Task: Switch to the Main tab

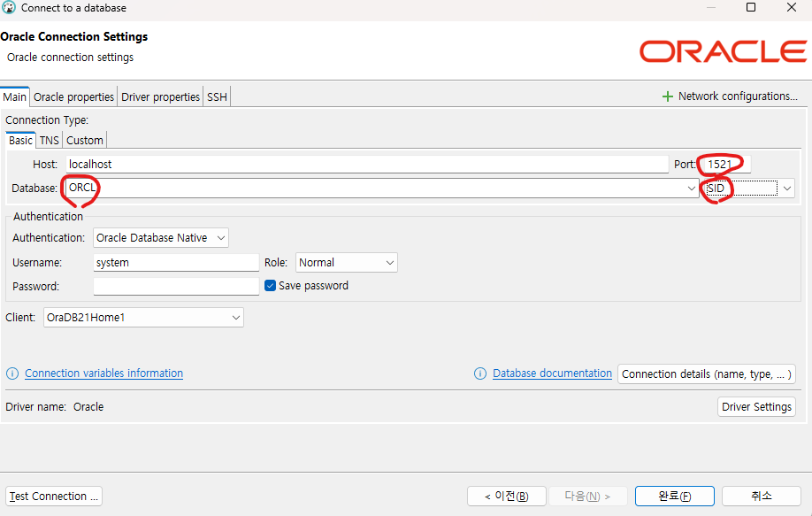Action: (x=14, y=96)
